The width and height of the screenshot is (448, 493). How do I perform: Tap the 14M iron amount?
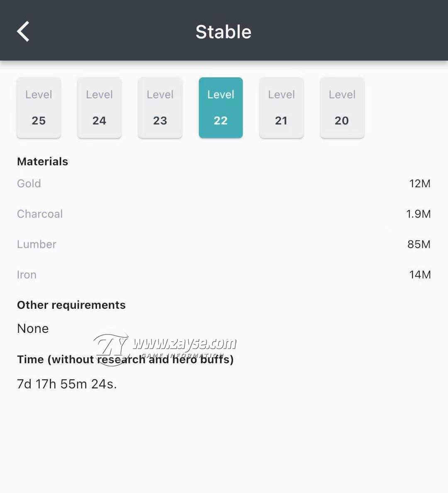point(420,275)
